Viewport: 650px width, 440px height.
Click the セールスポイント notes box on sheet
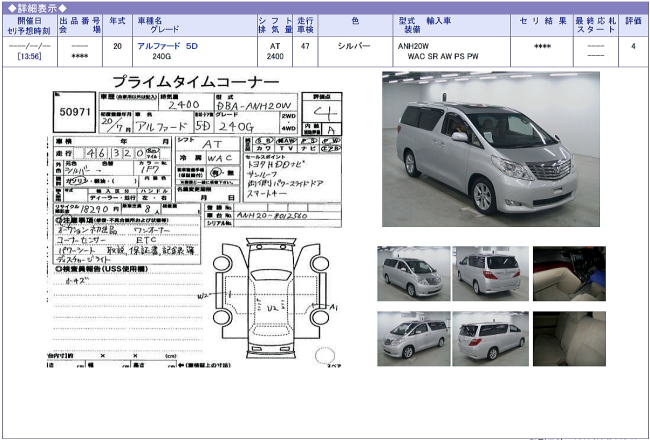tap(292, 178)
